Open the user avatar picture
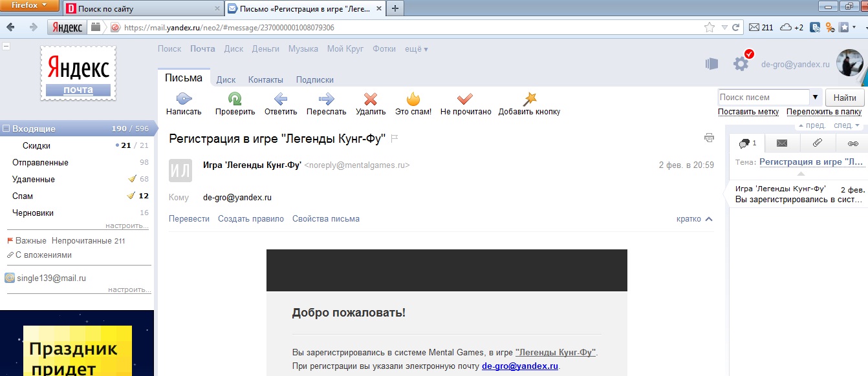868x376 pixels. [850, 63]
